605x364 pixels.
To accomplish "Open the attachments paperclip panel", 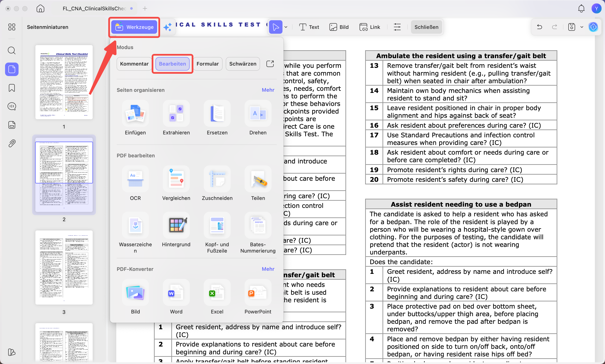I will 12,143.
